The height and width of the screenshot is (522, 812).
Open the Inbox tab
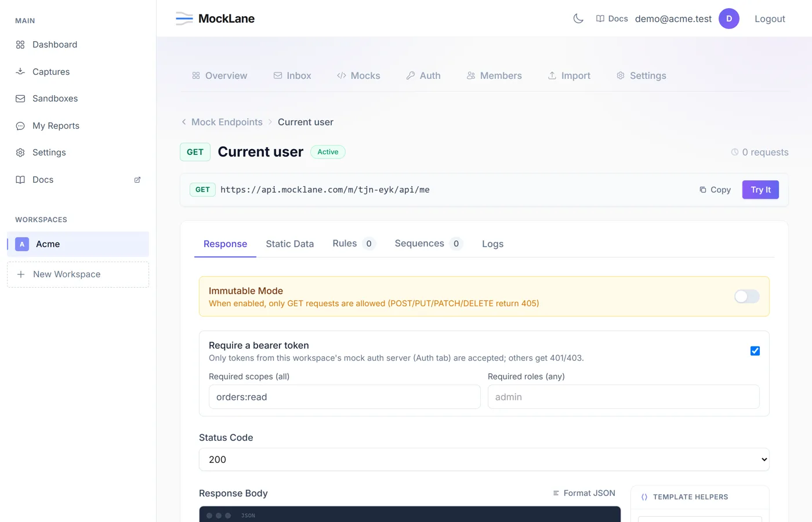292,75
